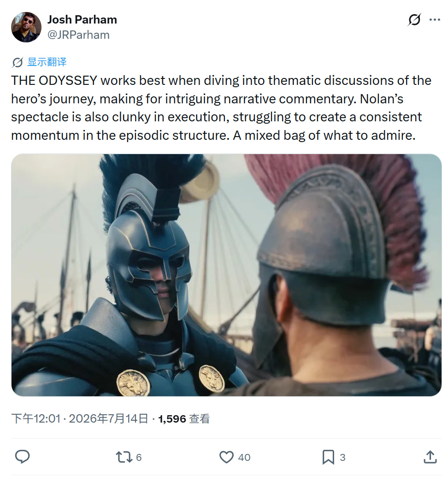Screen dimensions: 448x477
Task: Click the bookmark count number 3
Action: 342,458
